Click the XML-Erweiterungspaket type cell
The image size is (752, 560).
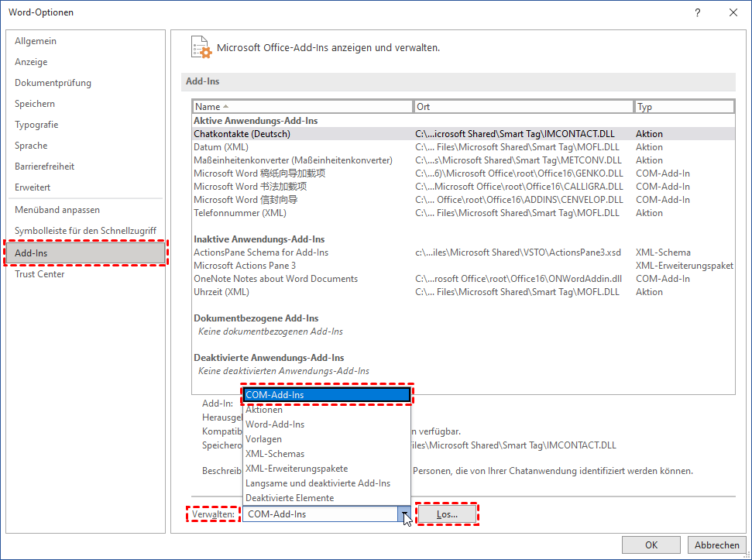[685, 266]
